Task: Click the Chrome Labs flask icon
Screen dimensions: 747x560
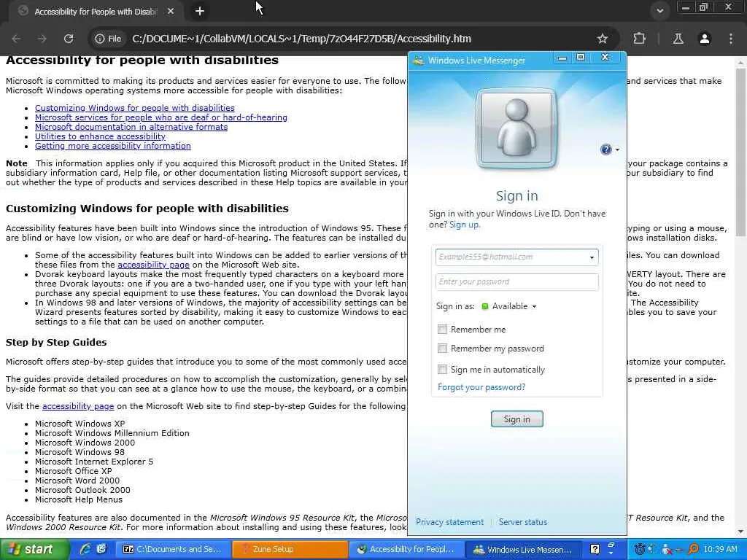Action: (x=678, y=39)
